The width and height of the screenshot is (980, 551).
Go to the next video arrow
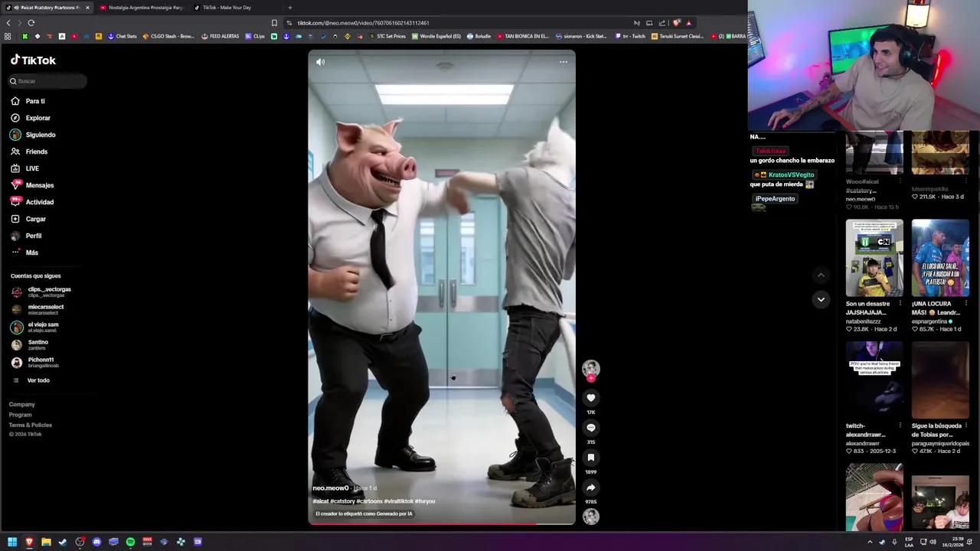coord(821,299)
